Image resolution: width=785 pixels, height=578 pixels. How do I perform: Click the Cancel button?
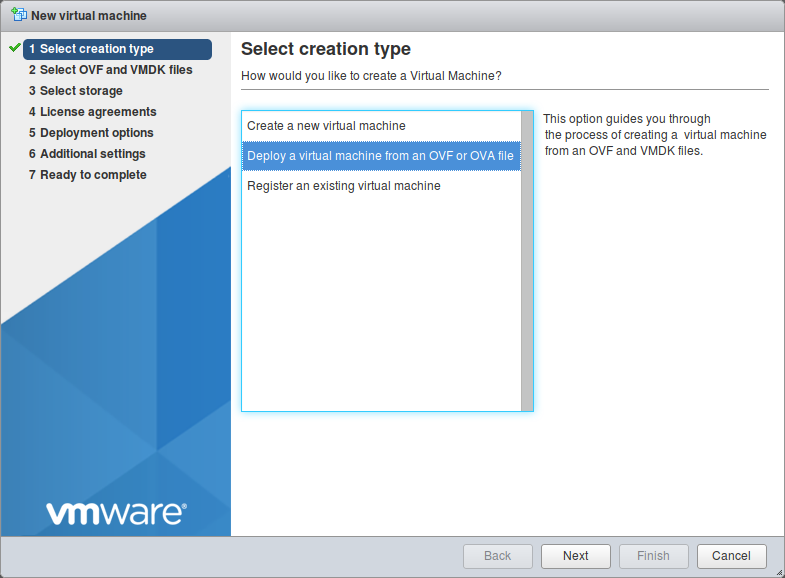click(x=732, y=556)
